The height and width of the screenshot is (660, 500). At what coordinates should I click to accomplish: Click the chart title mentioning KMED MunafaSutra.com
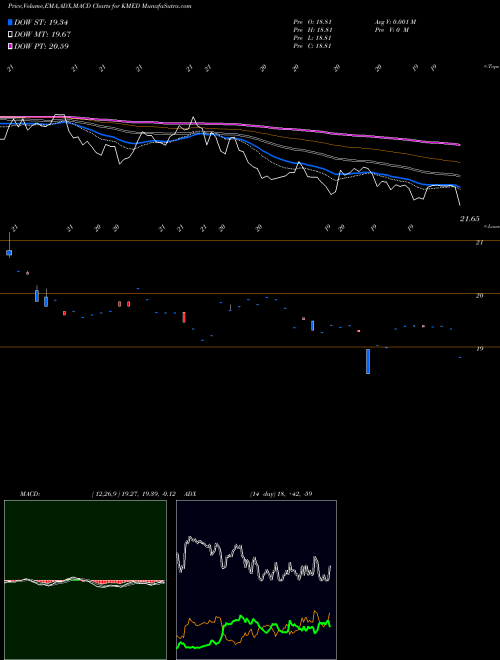click(x=100, y=6)
